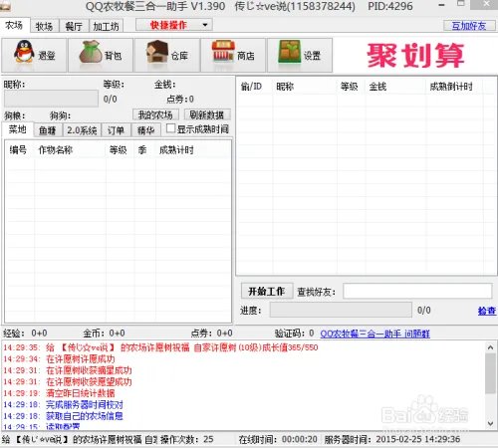Switch to the 加工坊 workshop tab
The image size is (498, 448).
click(106, 26)
